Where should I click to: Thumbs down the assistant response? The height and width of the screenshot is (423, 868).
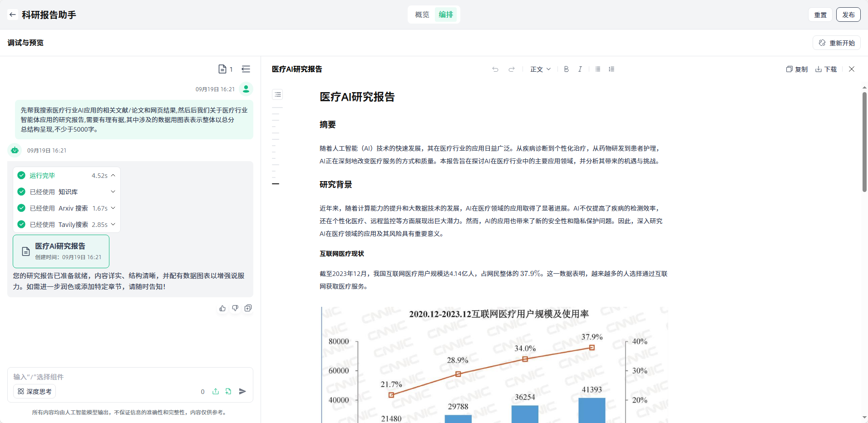point(235,308)
